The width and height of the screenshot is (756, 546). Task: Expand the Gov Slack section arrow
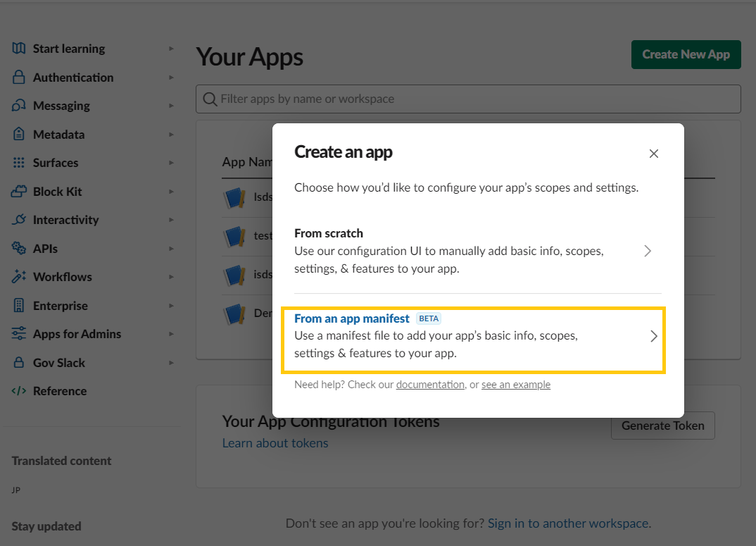click(x=171, y=363)
